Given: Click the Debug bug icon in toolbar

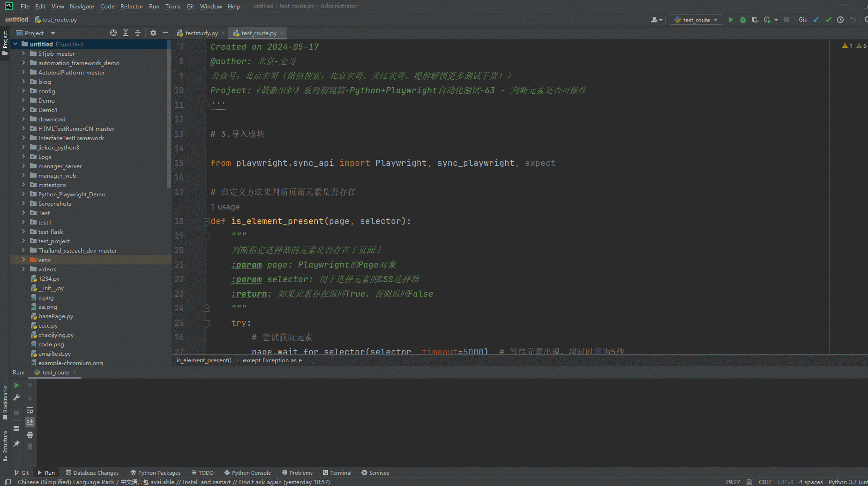Looking at the screenshot, I should coord(743,20).
